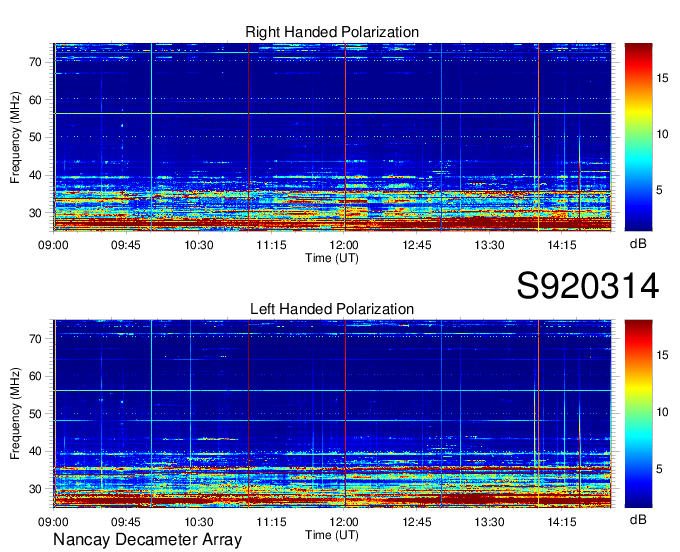
Task: Click "Time (UT)" label under right-handed plot
Action: click(332, 258)
